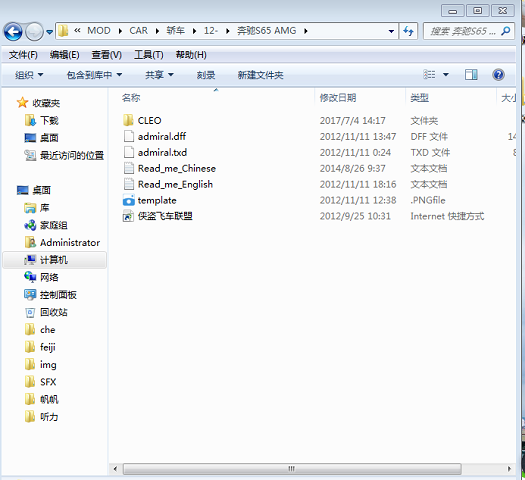
Task: Open 网络 in navigation pane
Action: click(x=49, y=277)
